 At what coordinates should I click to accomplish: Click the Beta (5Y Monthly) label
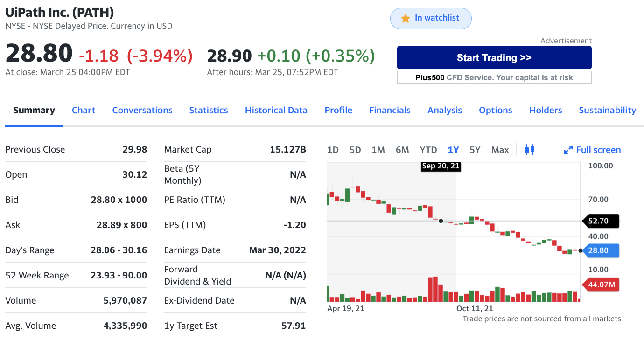pyautogui.click(x=183, y=175)
